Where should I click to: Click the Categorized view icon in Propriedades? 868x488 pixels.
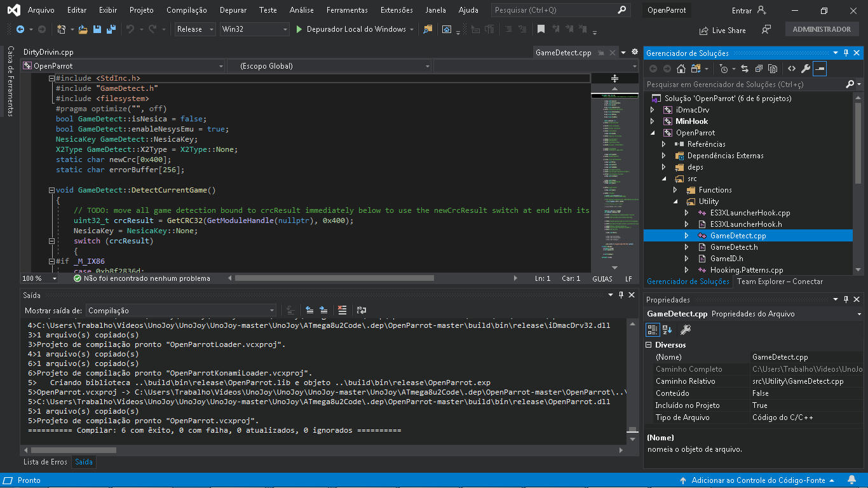click(653, 329)
